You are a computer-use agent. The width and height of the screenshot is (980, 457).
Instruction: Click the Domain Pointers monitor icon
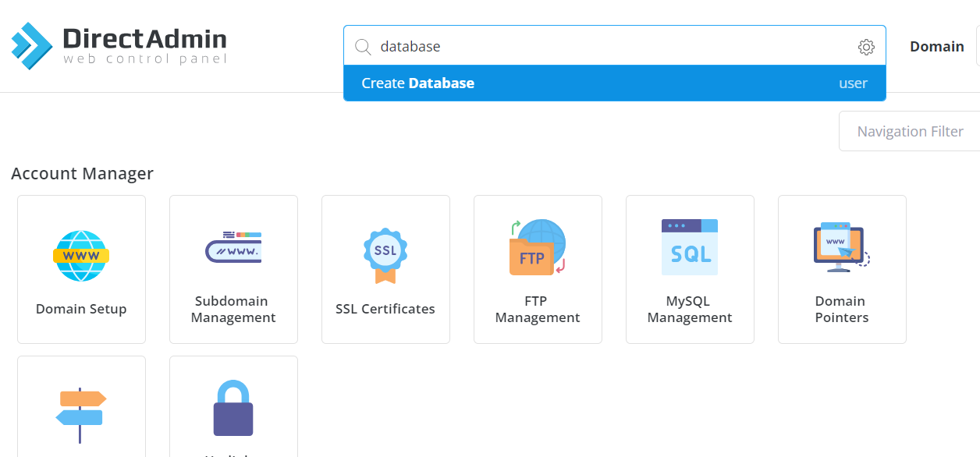[x=842, y=247]
